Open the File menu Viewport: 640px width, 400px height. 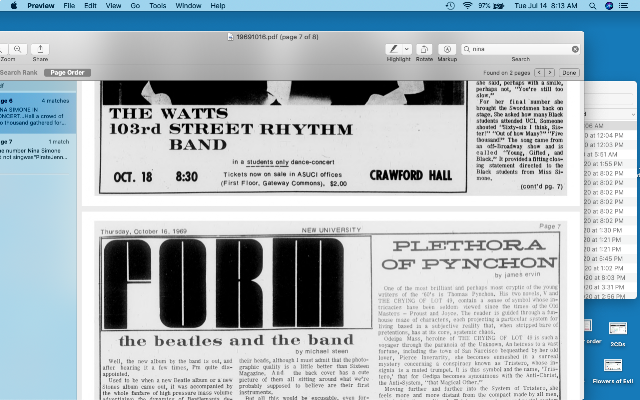[69, 6]
